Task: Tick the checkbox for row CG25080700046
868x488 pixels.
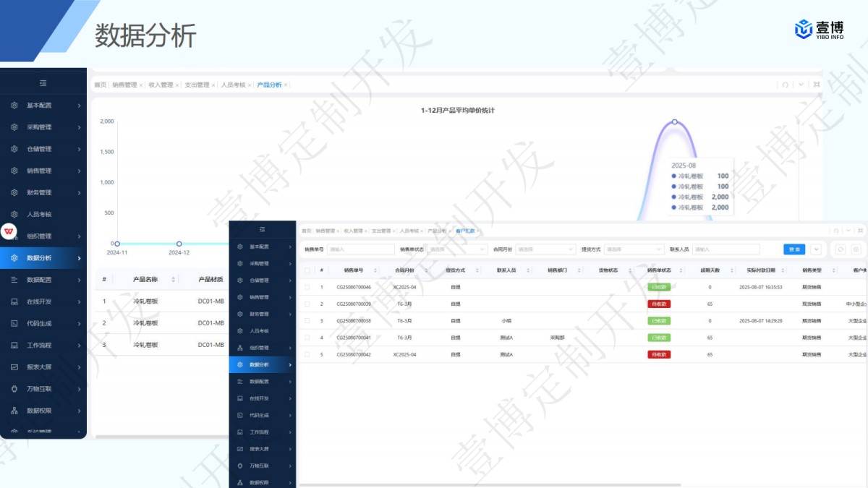Action: click(307, 287)
